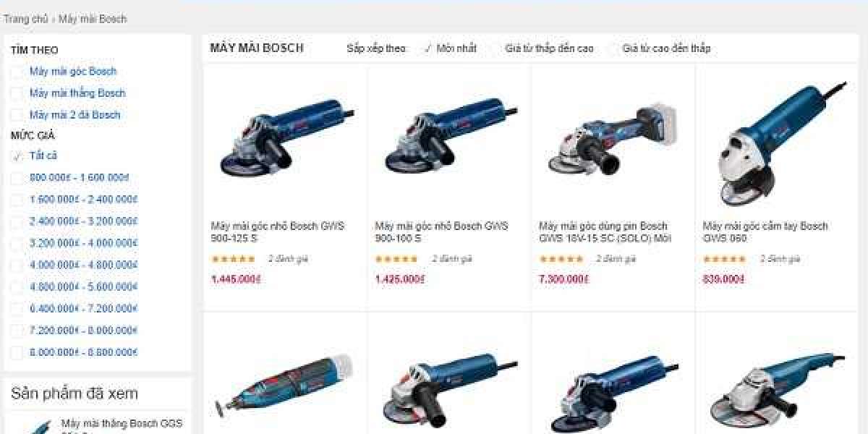
Task: Click the five-star rating under GWS 900-125 S
Action: [x=233, y=259]
